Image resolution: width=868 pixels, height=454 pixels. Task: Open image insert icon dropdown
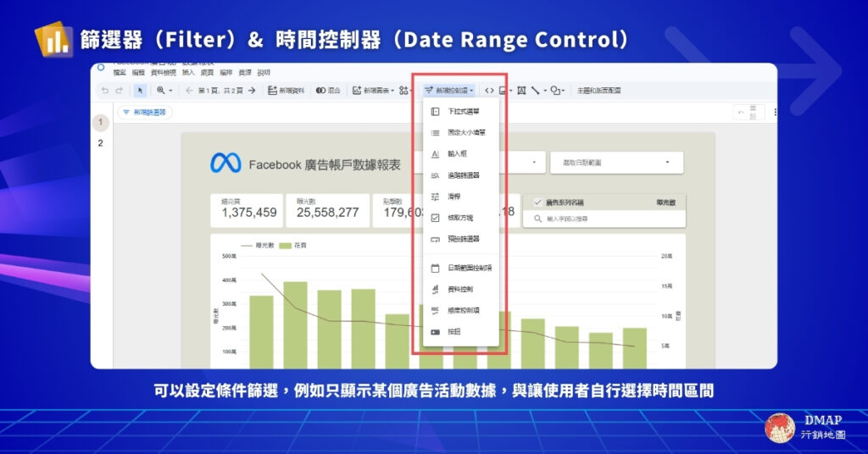coord(505,90)
